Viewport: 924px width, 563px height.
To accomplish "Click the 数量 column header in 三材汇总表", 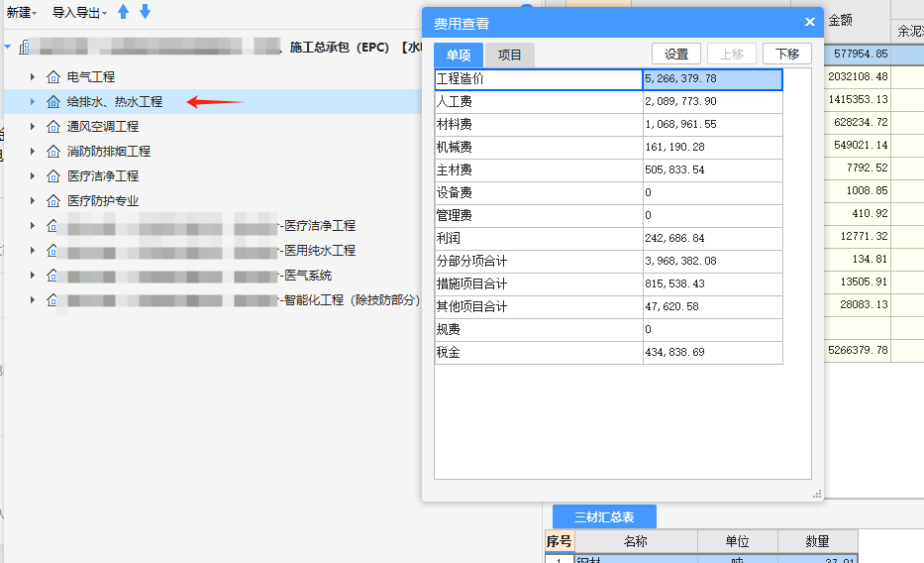I will [817, 541].
